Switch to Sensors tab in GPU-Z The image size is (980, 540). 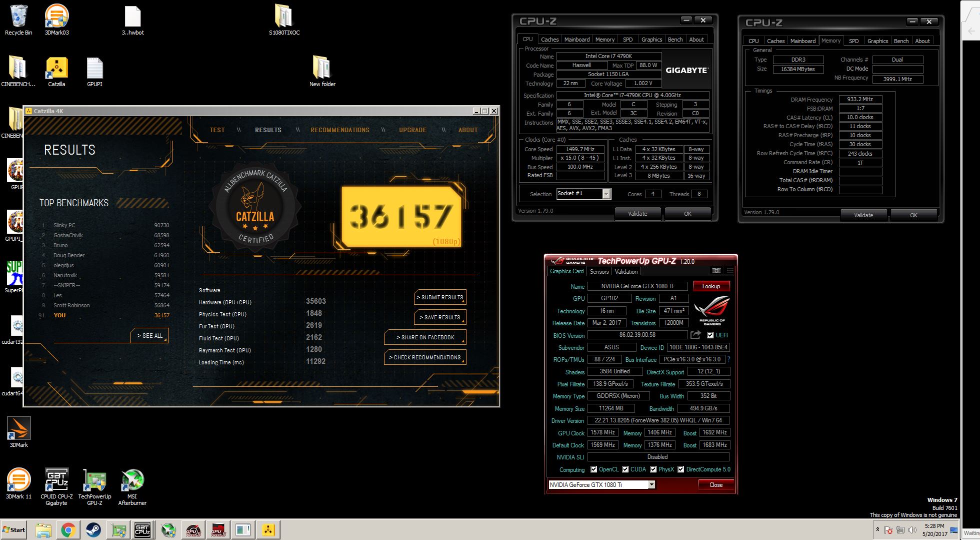click(599, 272)
